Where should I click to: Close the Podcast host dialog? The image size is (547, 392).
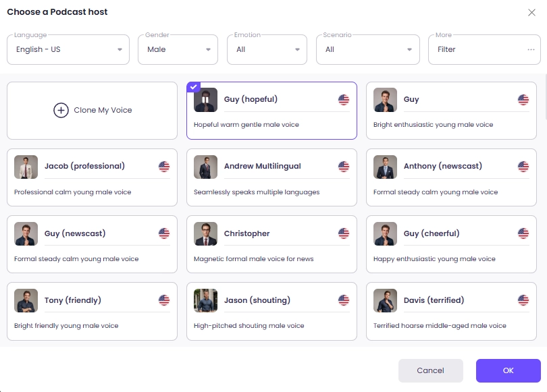(x=531, y=12)
